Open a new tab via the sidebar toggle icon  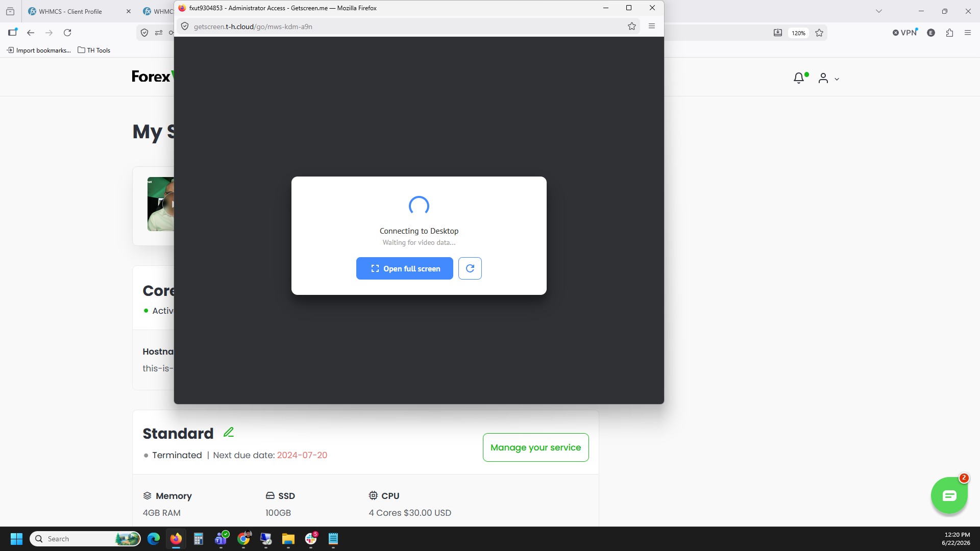(x=12, y=33)
